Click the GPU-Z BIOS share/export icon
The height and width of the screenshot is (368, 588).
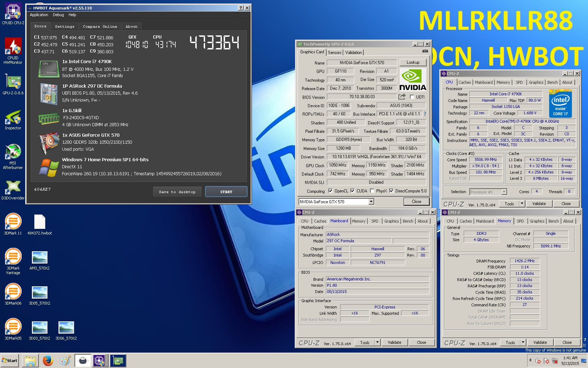pos(402,96)
